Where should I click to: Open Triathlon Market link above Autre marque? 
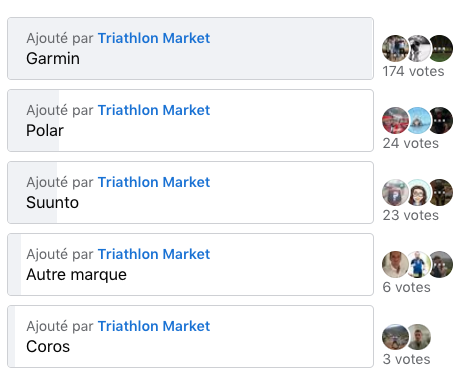click(x=154, y=254)
